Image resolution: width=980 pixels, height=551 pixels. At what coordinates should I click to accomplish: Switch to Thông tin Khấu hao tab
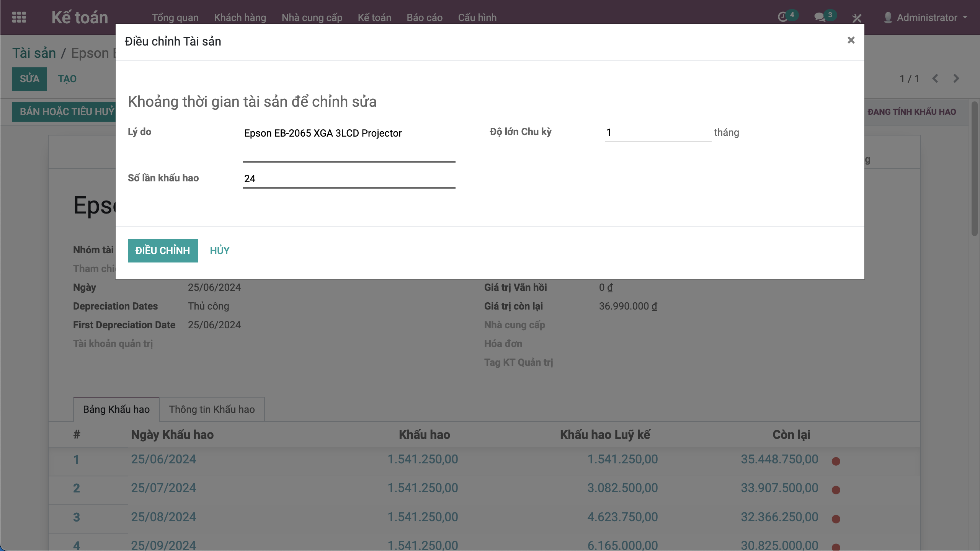pos(212,409)
